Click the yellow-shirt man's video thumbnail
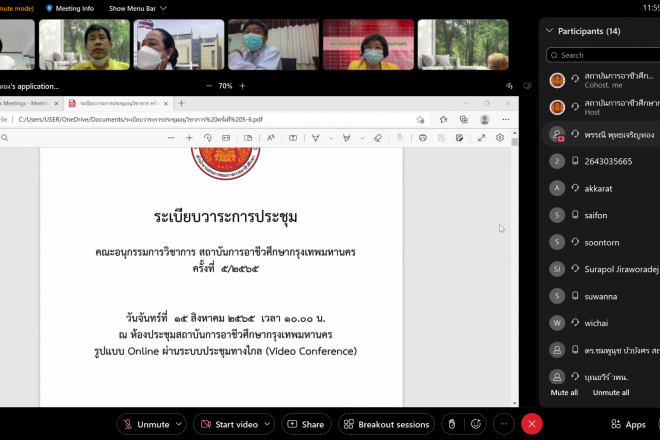The image size is (660, 440). coord(85,45)
